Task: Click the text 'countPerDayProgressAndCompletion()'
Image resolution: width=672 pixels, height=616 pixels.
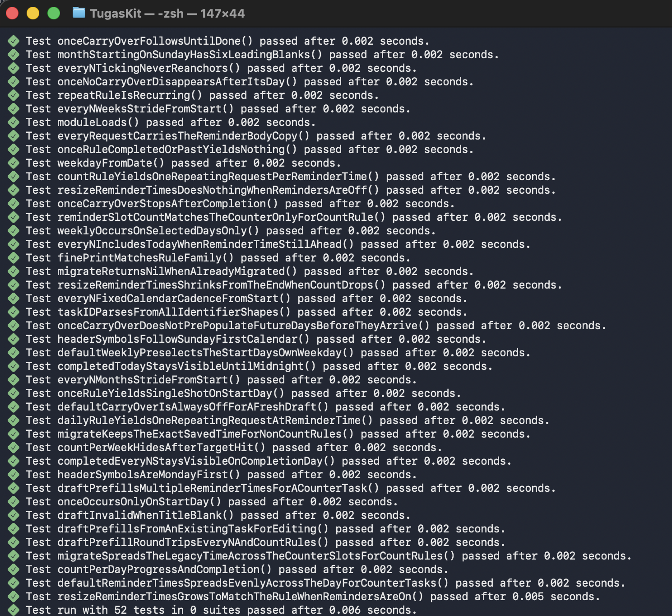Action: click(165, 569)
